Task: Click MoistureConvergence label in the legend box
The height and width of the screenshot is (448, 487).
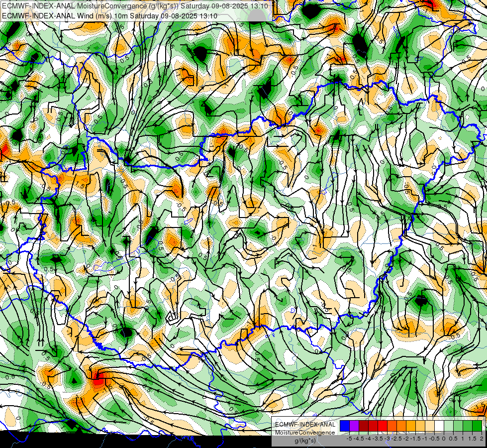Action: tap(305, 433)
